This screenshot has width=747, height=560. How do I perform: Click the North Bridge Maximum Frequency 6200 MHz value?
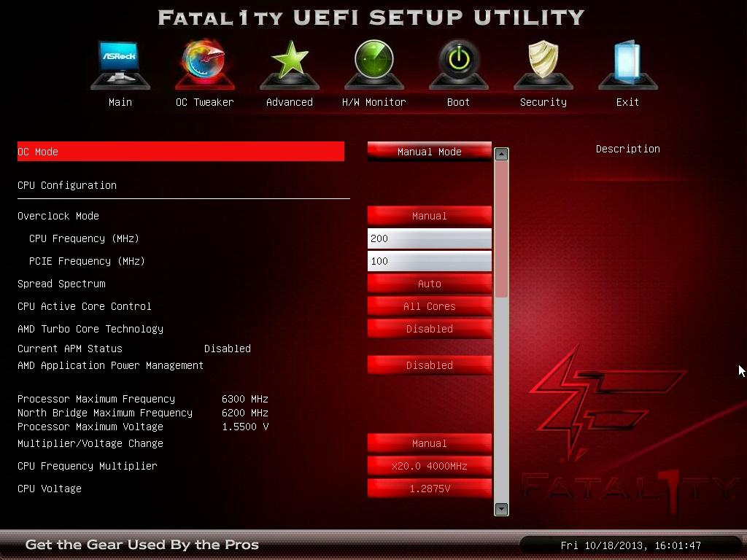click(x=245, y=413)
